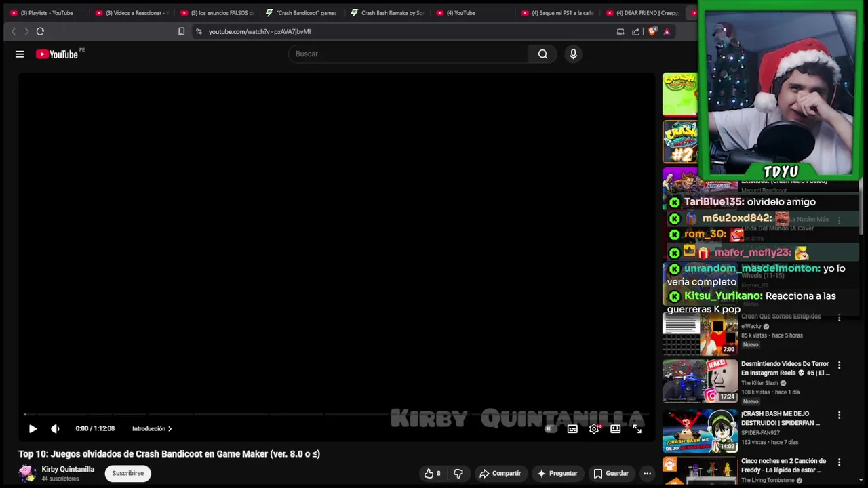
Task: Open options menu for Cinco noches en 2 Canción
Action: 839,462
